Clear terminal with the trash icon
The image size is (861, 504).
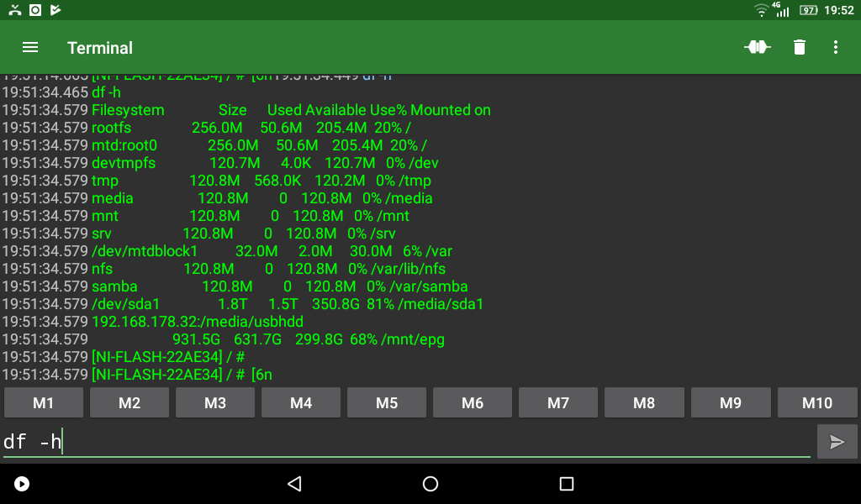[x=799, y=48]
